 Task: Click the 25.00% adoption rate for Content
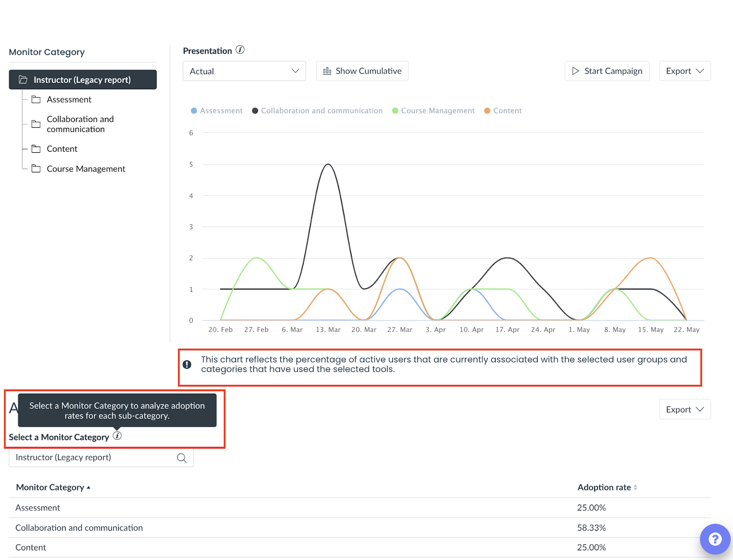click(591, 548)
